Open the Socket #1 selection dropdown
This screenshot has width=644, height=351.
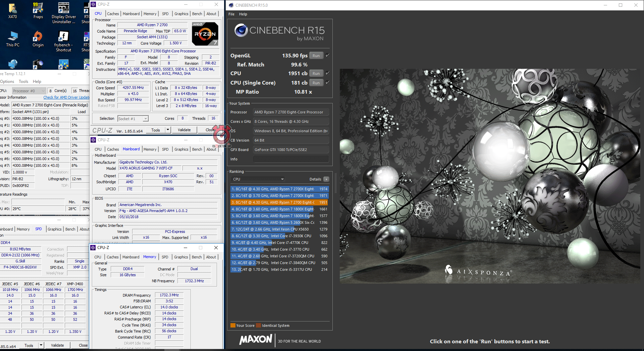click(146, 119)
